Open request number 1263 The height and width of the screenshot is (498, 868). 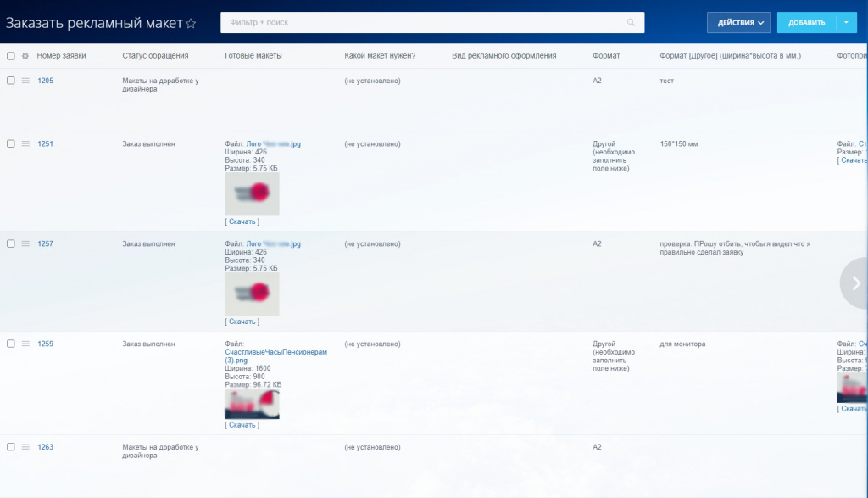tap(46, 447)
